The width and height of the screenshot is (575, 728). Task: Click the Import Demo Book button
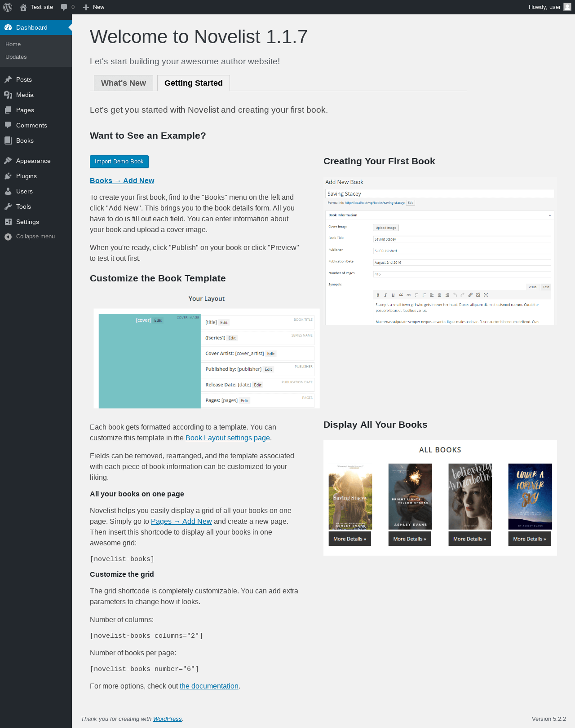119,162
